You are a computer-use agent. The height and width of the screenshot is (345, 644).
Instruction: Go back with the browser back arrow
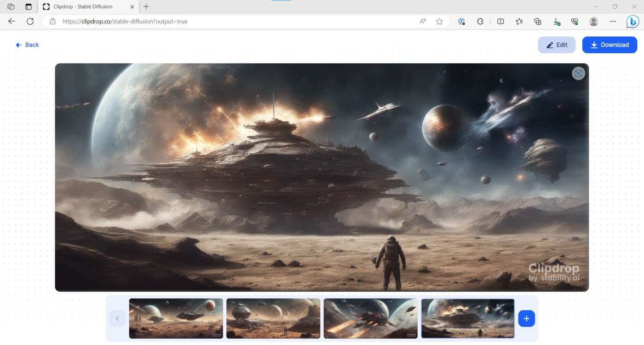click(x=12, y=21)
